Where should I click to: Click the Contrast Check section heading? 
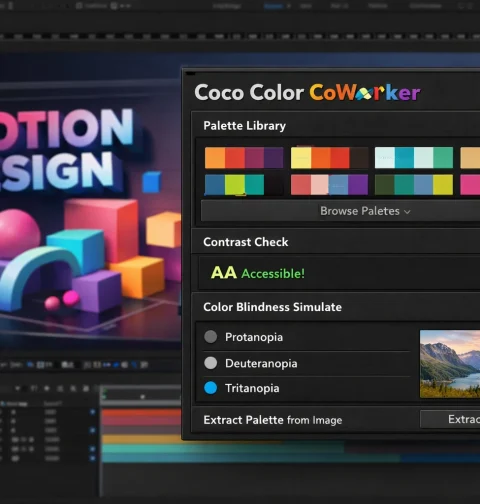246,242
